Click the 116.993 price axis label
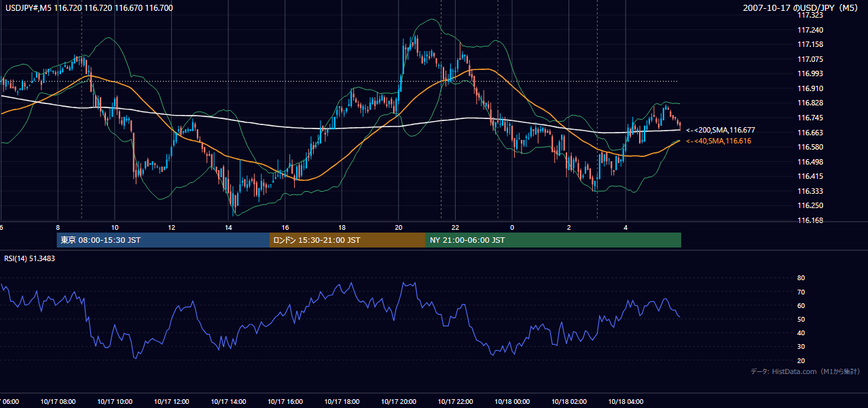This screenshot has height=408, width=868. (810, 73)
